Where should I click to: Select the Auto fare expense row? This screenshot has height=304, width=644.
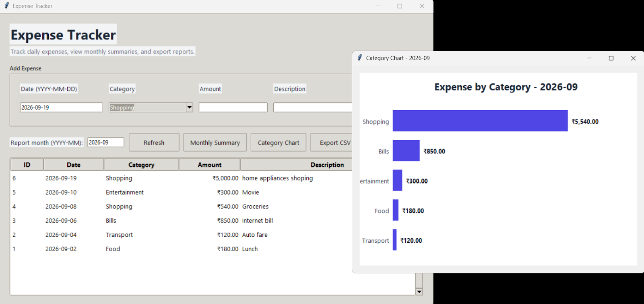(181, 235)
